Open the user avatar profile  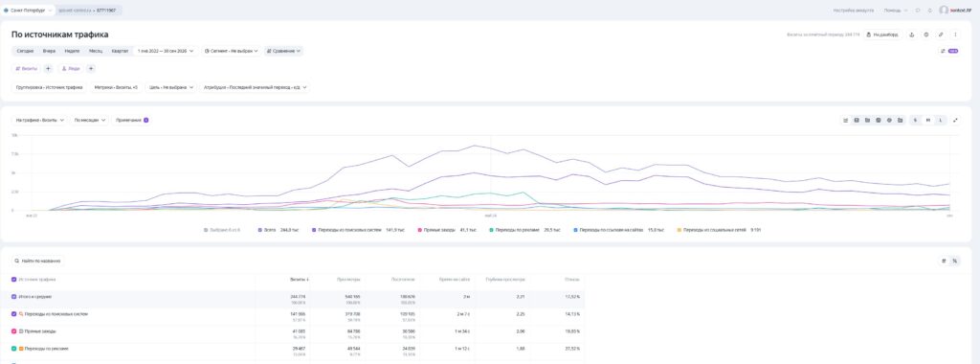[944, 10]
